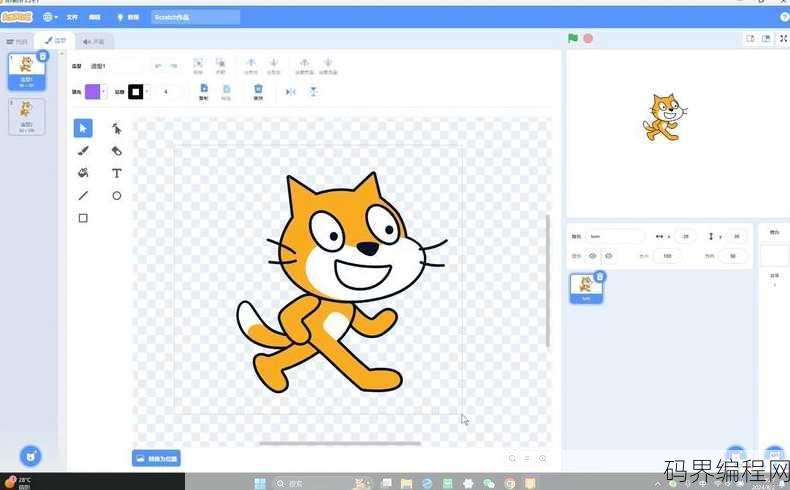The image size is (790, 490).
Task: Open the fill color dropdown arrow
Action: (x=103, y=92)
